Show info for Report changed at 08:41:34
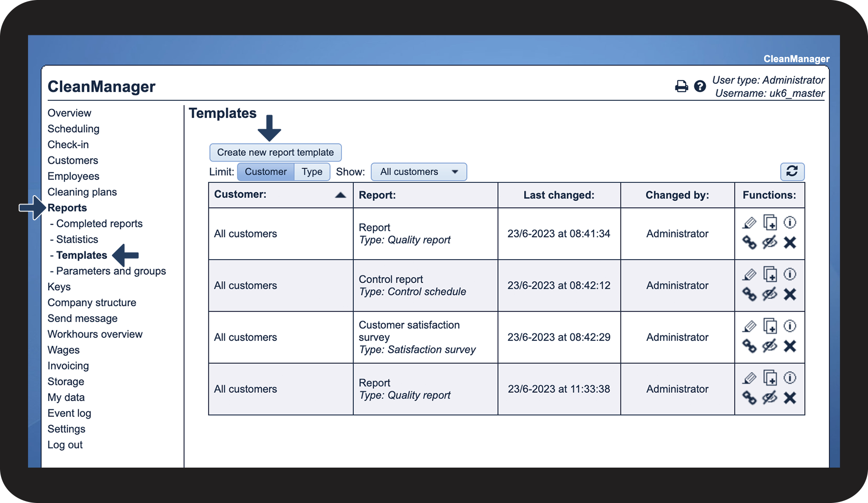The width and height of the screenshot is (868, 503). click(x=790, y=223)
